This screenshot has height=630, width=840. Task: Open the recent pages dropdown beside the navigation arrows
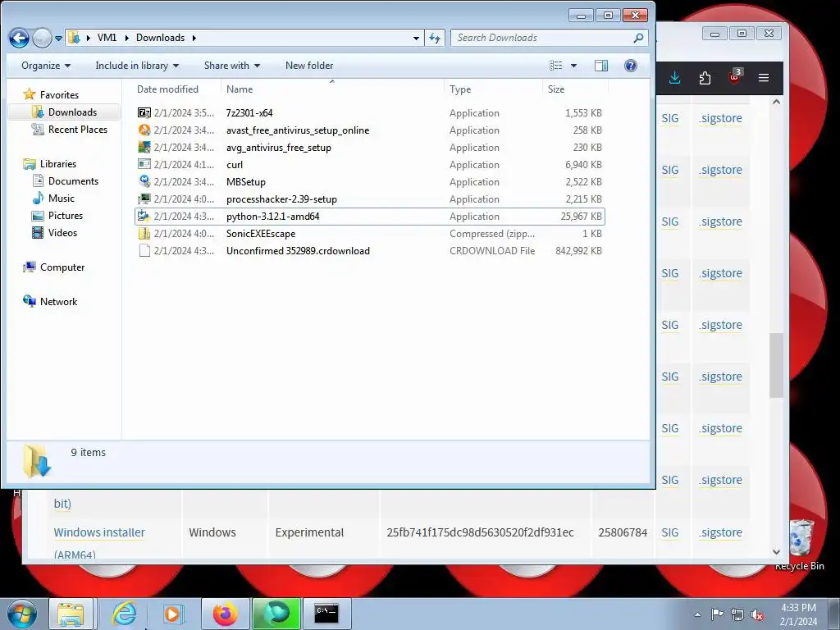[x=58, y=39]
